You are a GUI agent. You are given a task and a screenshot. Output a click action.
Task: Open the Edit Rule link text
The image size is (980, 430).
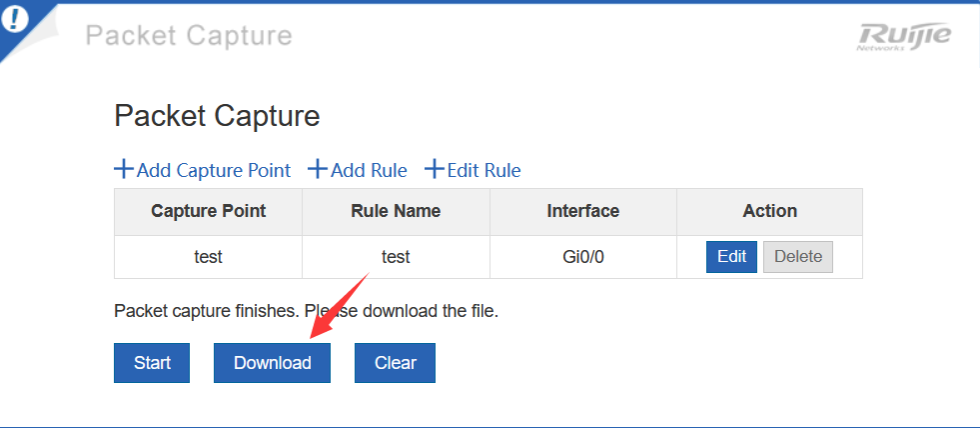[484, 170]
